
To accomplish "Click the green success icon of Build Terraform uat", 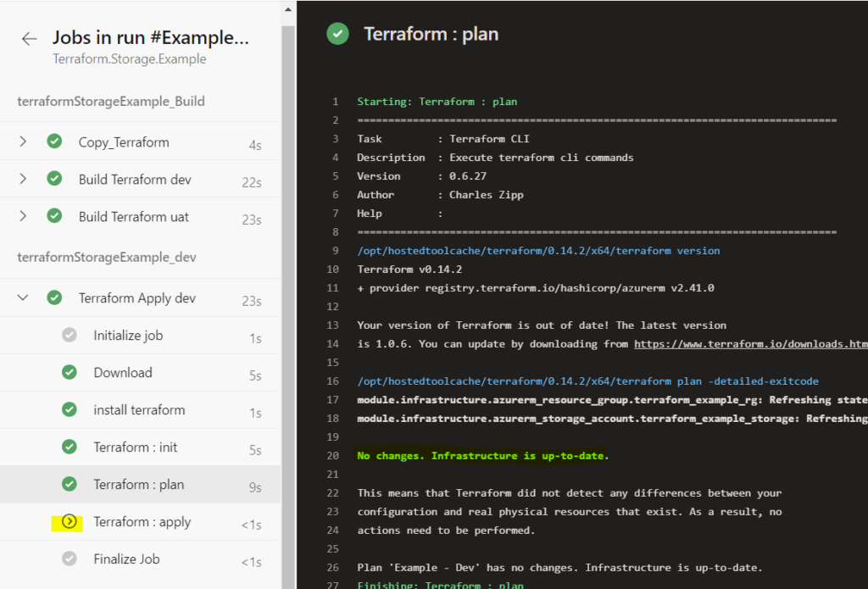I will coord(54,215).
